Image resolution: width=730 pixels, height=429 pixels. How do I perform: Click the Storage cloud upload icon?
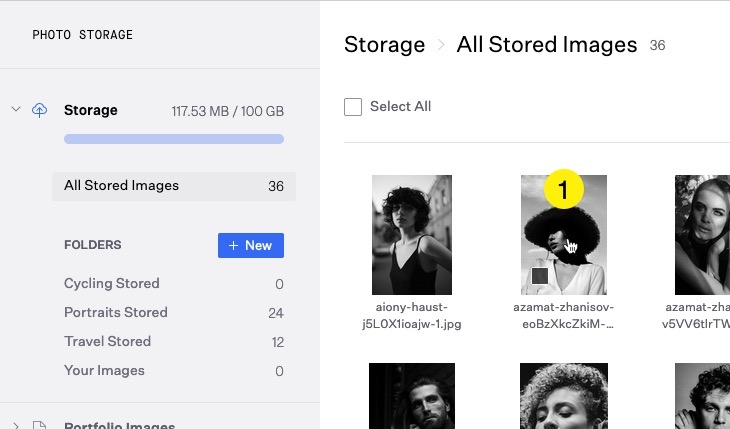coord(40,110)
